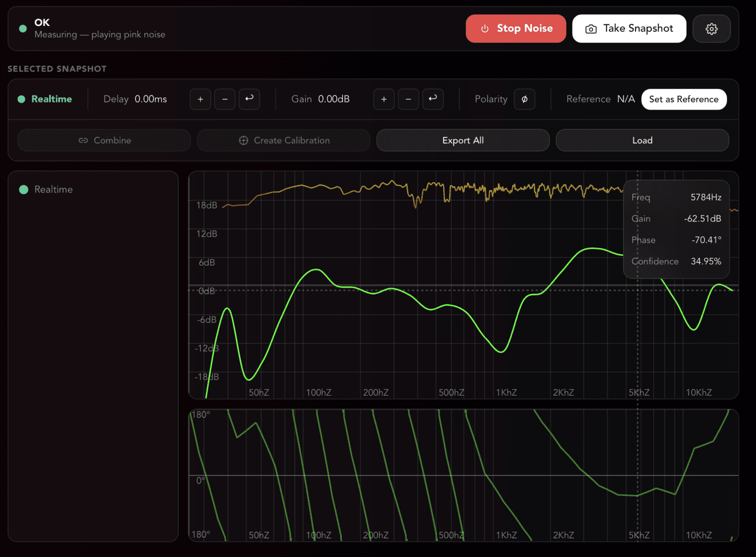The height and width of the screenshot is (557, 756).
Task: Stop the pink noise playback
Action: 516,29
